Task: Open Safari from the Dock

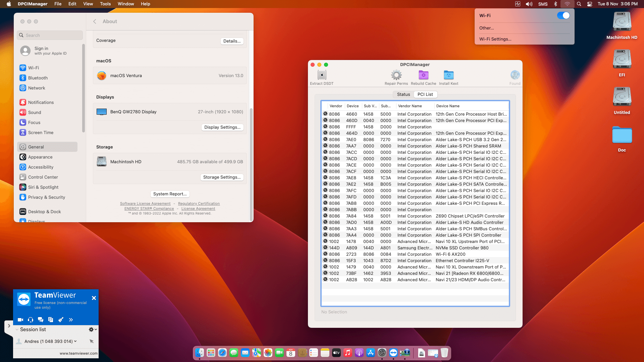Action: (x=222, y=353)
